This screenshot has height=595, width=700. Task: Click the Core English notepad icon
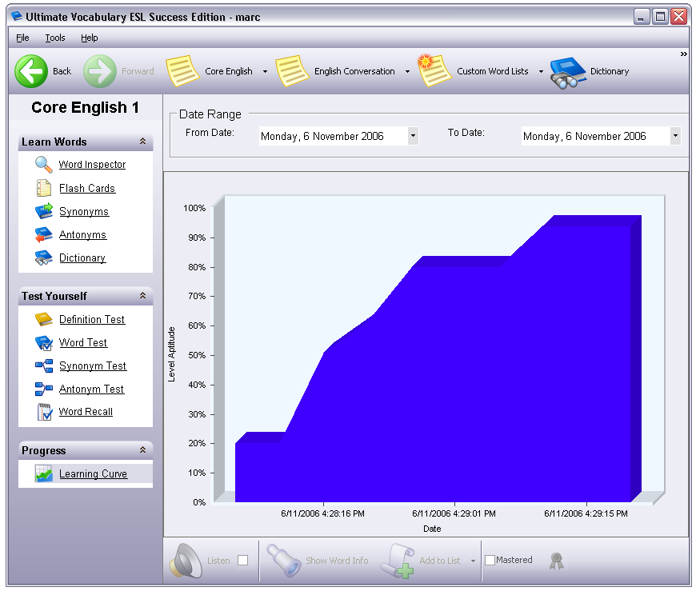182,70
